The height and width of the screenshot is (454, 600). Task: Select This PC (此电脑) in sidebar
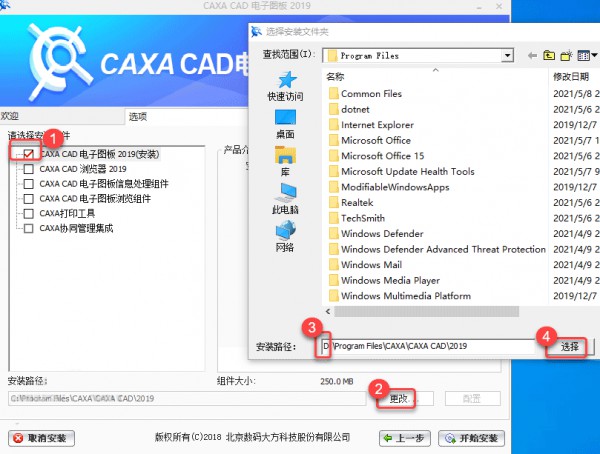click(285, 199)
